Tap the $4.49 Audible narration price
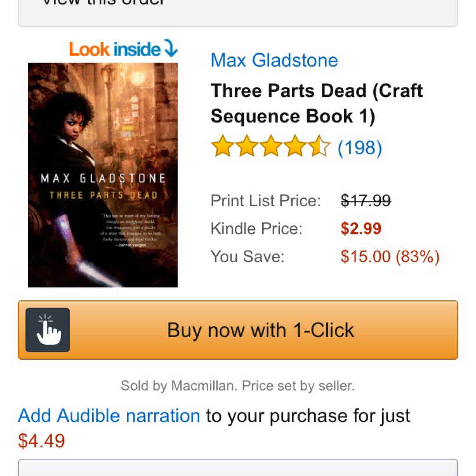The height and width of the screenshot is (476, 476). pyautogui.click(x=41, y=441)
